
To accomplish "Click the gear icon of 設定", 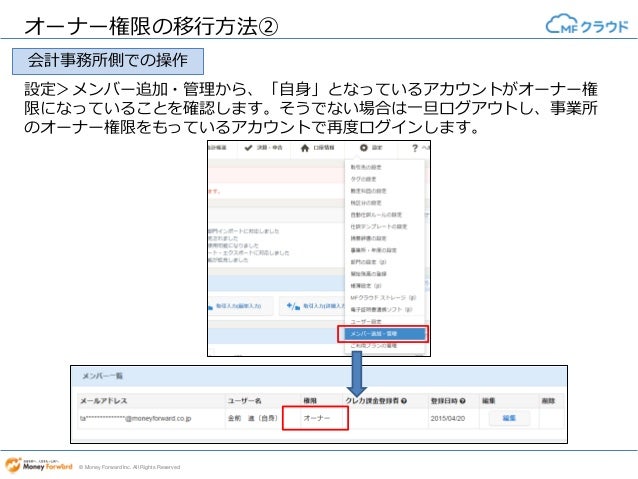I will [x=364, y=148].
